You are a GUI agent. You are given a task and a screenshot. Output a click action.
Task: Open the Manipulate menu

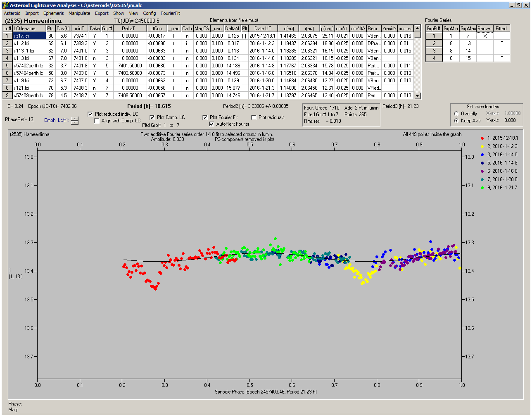pyautogui.click(x=79, y=13)
